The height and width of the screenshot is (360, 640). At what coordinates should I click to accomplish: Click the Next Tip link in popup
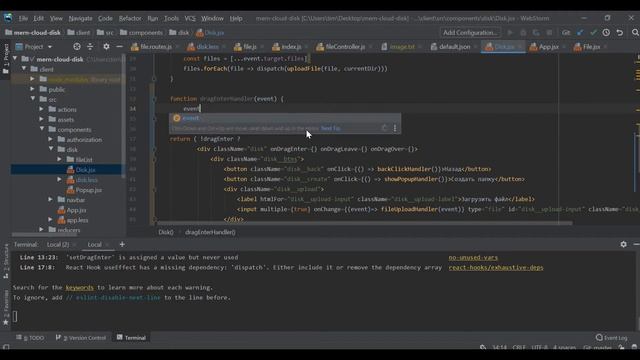click(330, 128)
